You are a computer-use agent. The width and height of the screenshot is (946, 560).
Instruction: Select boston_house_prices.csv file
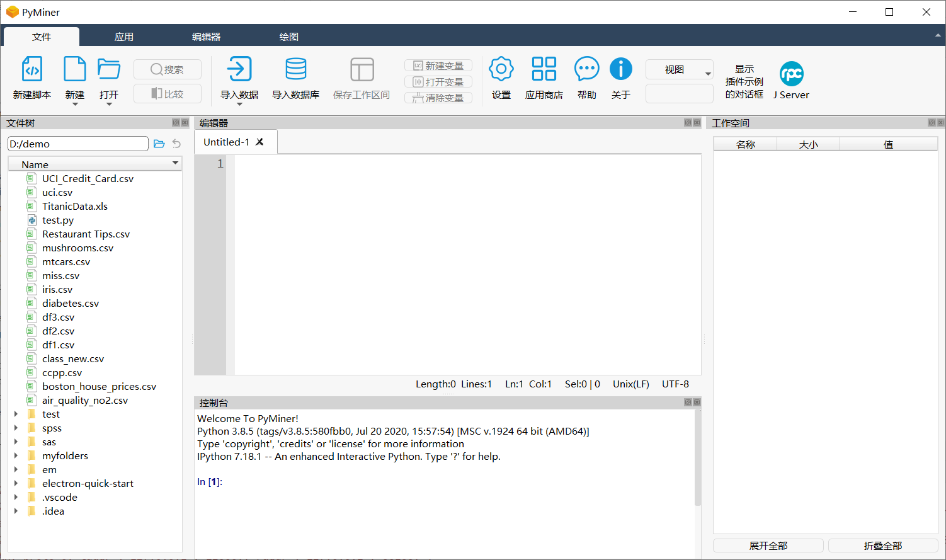99,386
